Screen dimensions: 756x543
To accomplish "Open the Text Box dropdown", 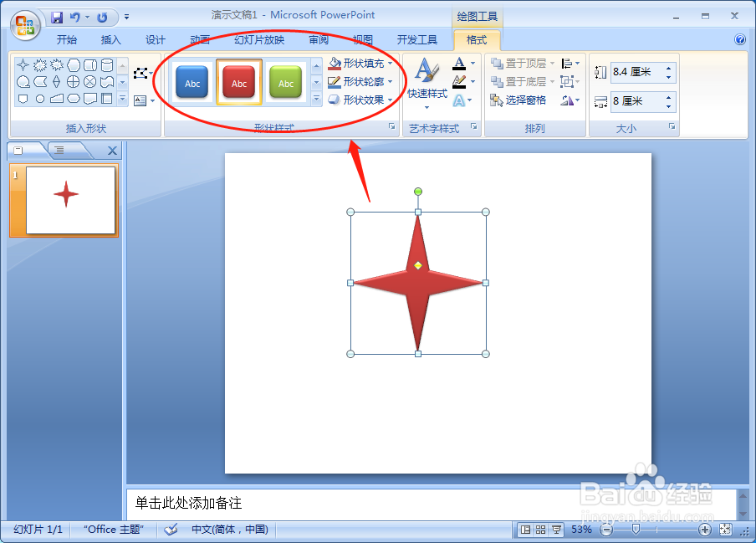I will [144, 100].
